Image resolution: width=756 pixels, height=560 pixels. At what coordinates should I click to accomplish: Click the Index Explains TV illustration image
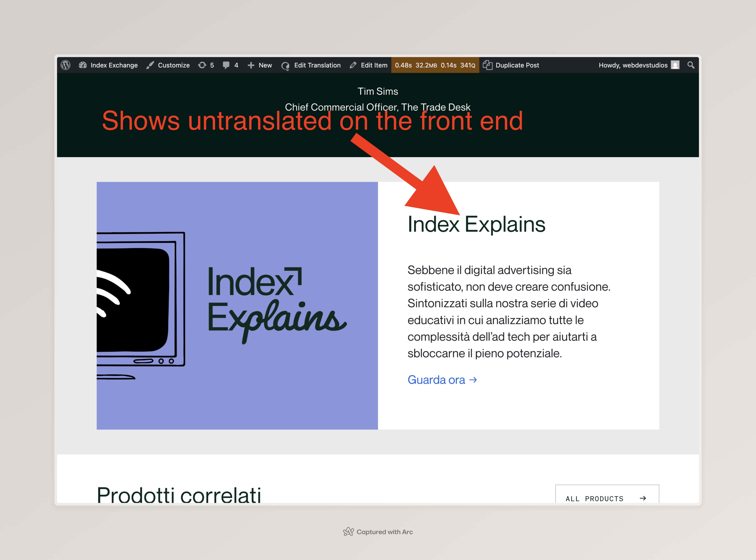coord(237,306)
